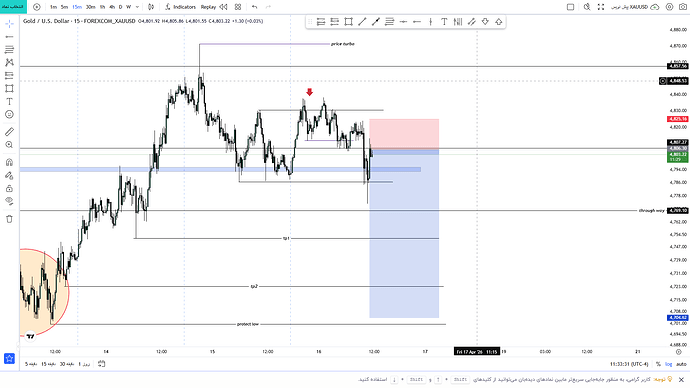Click the 'tp1' line label

tap(286, 238)
